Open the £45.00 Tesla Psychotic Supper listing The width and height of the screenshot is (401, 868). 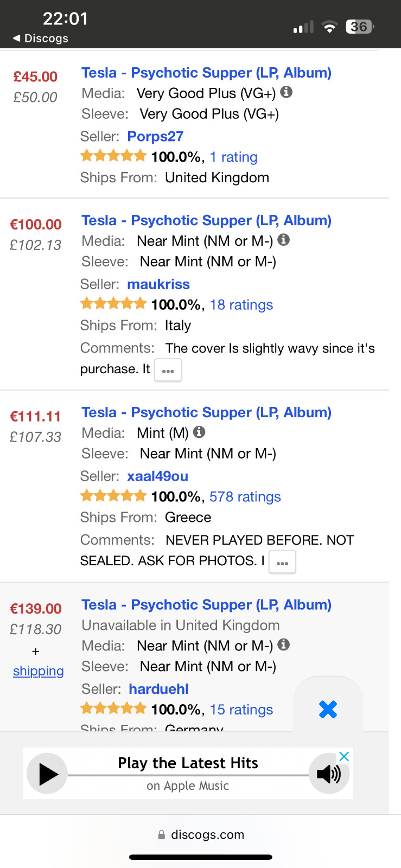pyautogui.click(x=206, y=73)
